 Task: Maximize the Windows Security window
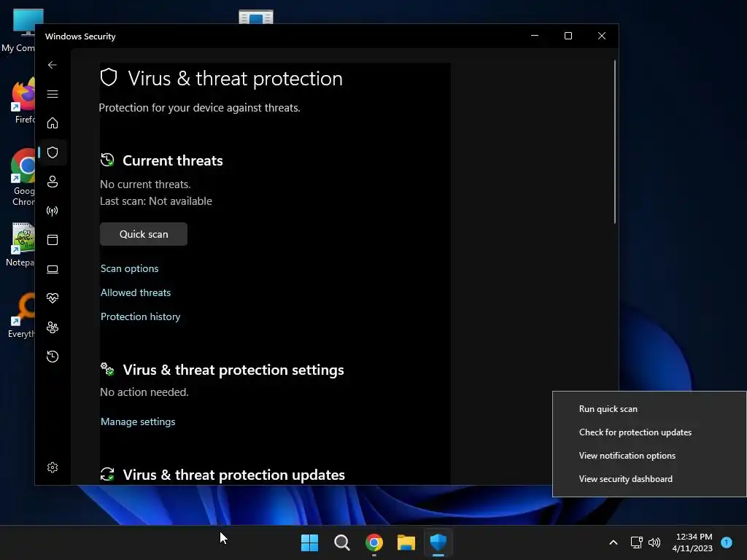click(x=568, y=36)
